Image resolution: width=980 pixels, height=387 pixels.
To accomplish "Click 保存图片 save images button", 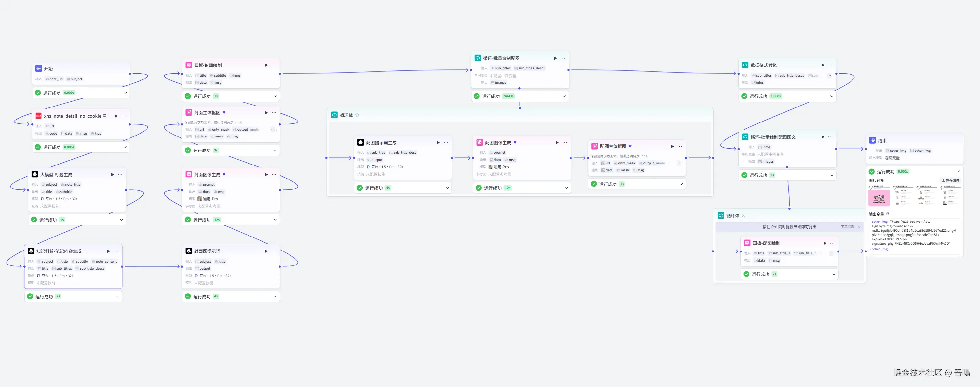I will coord(950,180).
